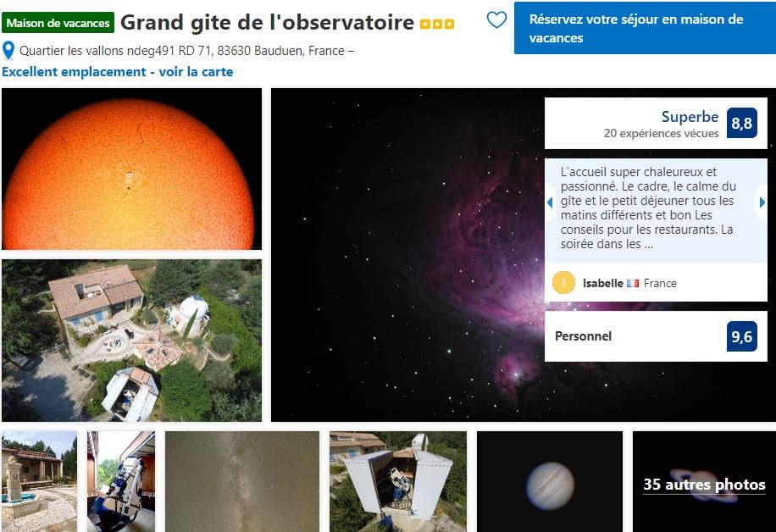Viewport: 776px width, 532px height.
Task: Open the open-roof observatory thumbnail
Action: point(398,481)
